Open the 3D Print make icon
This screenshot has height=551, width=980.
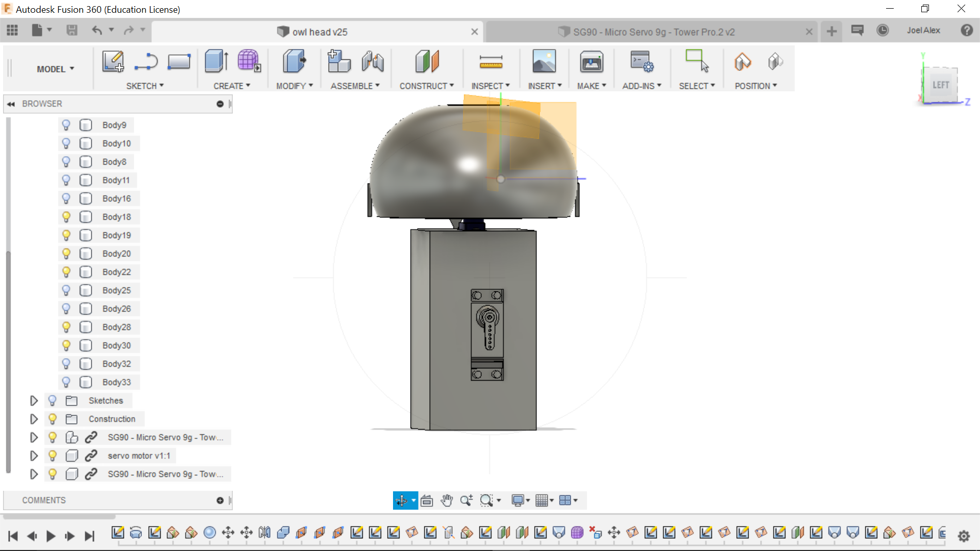point(591,62)
